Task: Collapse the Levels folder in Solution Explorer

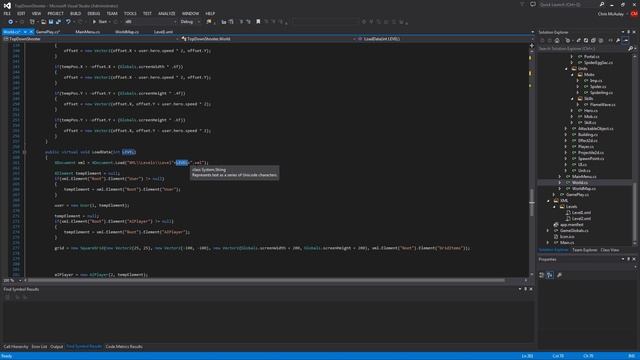Action: 554,207
